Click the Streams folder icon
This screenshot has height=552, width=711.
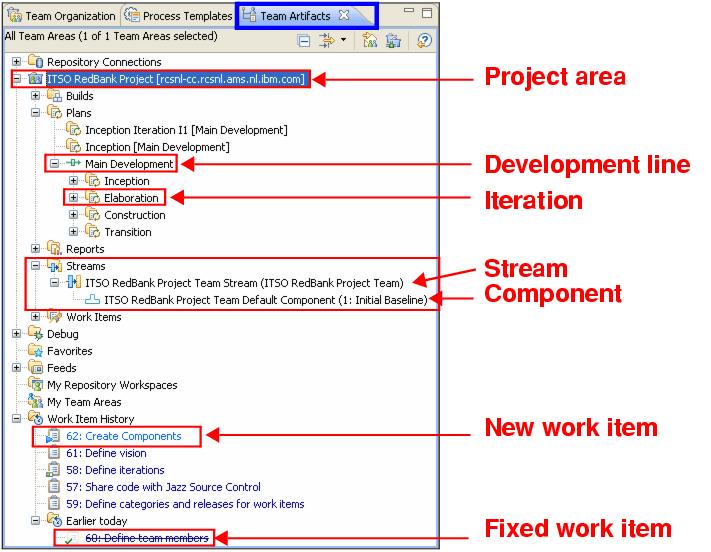click(54, 265)
